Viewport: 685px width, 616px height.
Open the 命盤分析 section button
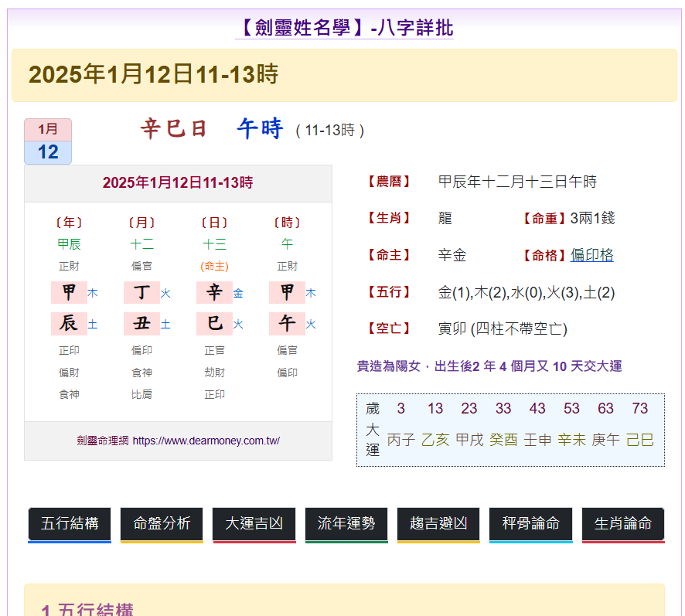pyautogui.click(x=162, y=523)
